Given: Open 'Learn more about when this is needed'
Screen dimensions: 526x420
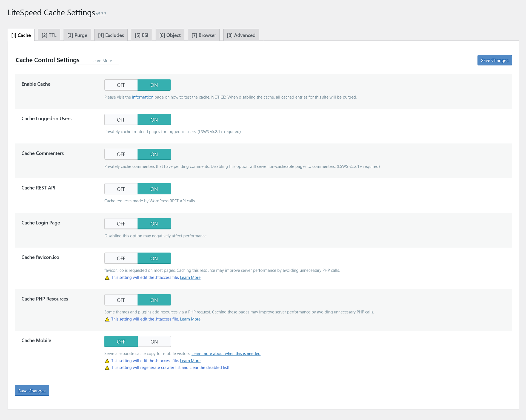Looking at the screenshot, I should click(x=226, y=354).
